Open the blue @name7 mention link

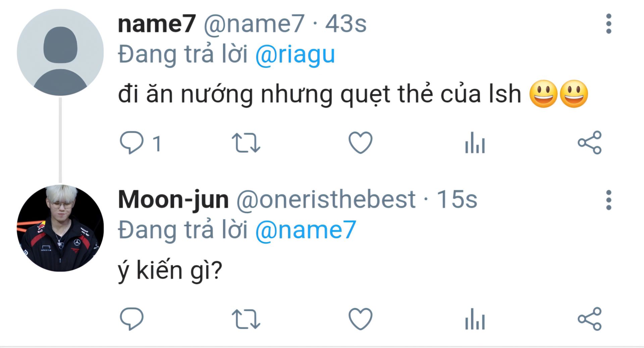[x=306, y=230]
